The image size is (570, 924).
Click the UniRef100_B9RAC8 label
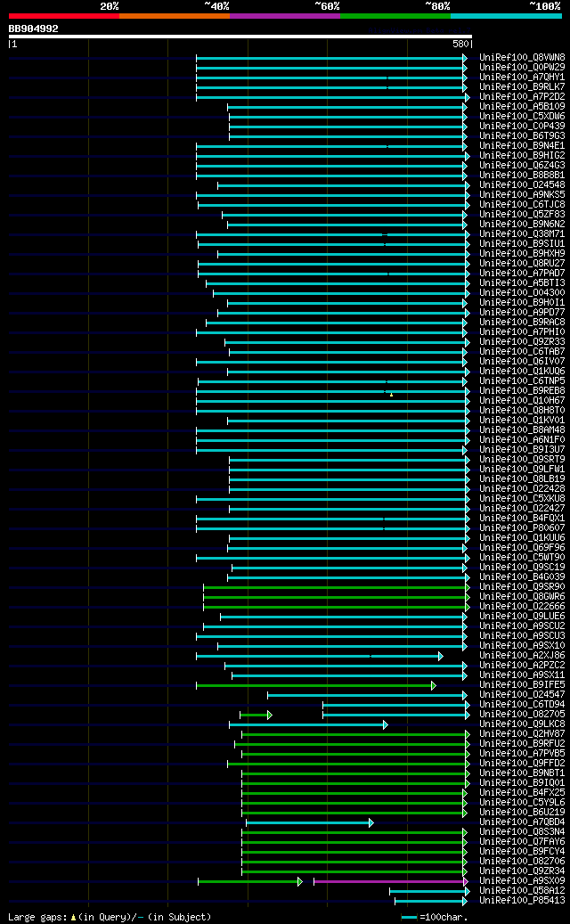522,323
